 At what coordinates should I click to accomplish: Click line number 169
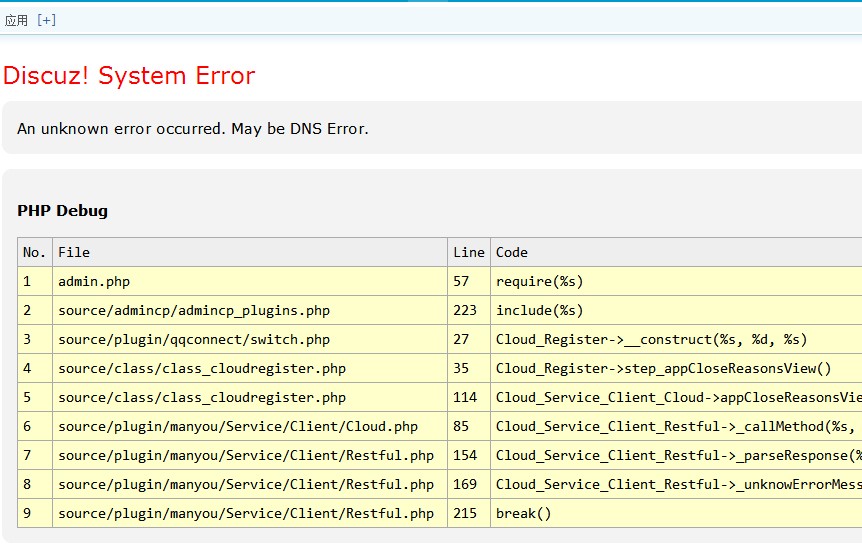469,485
